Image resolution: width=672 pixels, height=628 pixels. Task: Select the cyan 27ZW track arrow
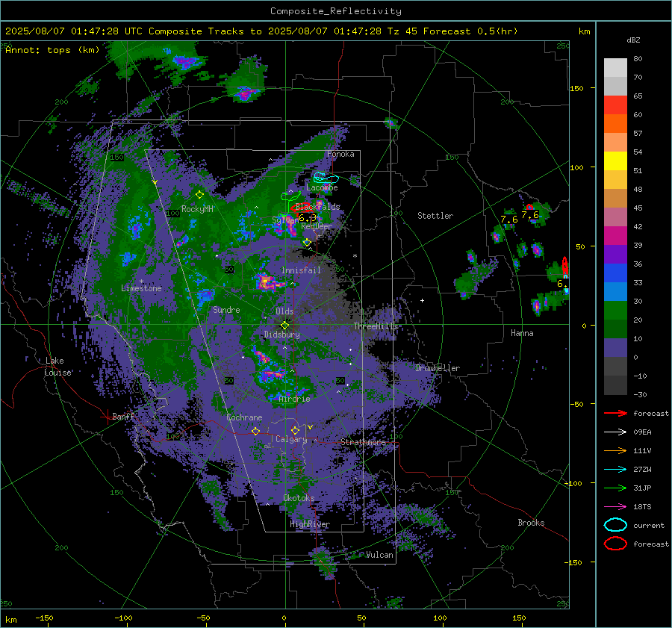pyautogui.click(x=615, y=470)
